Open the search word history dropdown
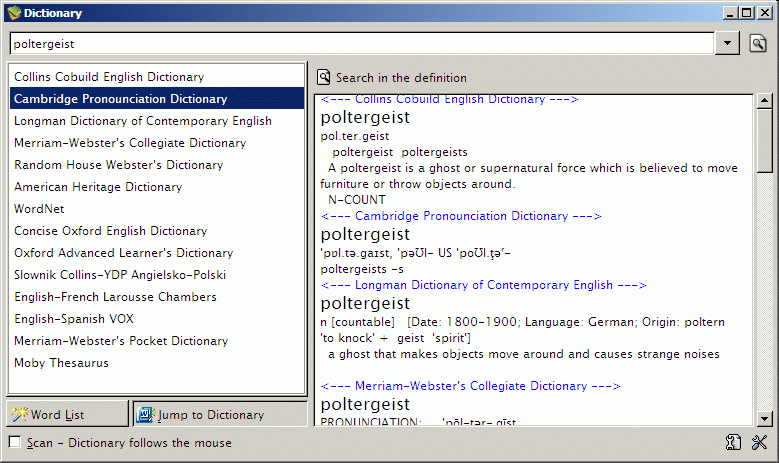 (x=728, y=43)
